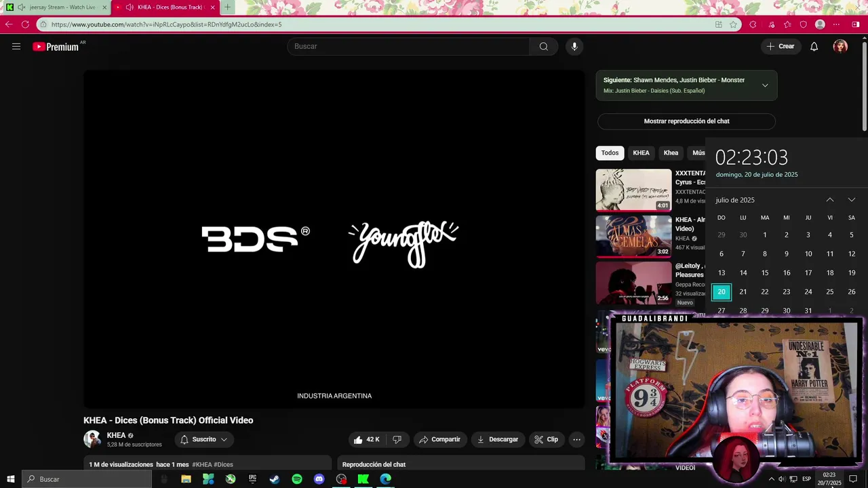Click the KHEA channel name link
The width and height of the screenshot is (868, 488).
tap(116, 436)
